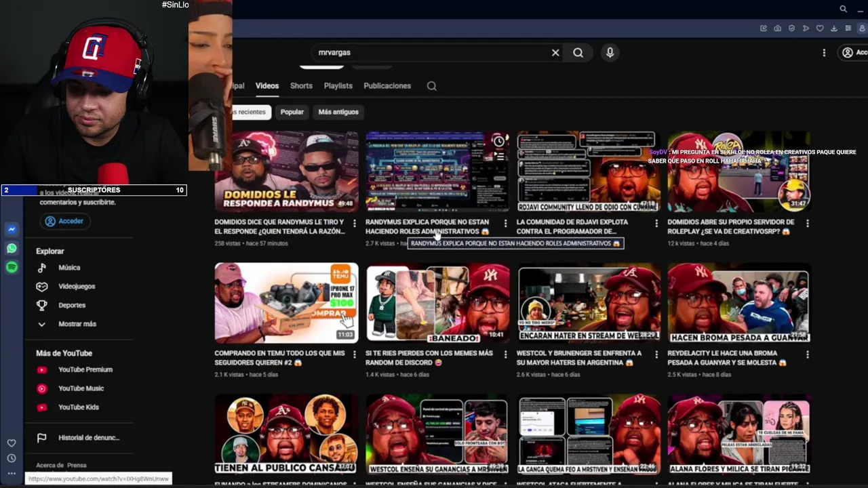Open title 'DOMIDIOS ABRE SU PROPIO SERVIDOR DE ROLEPLAY'

pos(731,226)
